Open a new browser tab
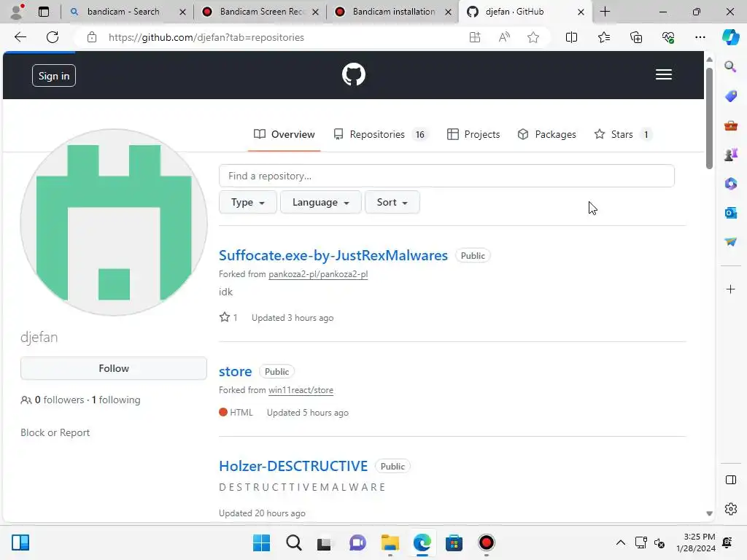This screenshot has height=560, width=747. coord(605,12)
